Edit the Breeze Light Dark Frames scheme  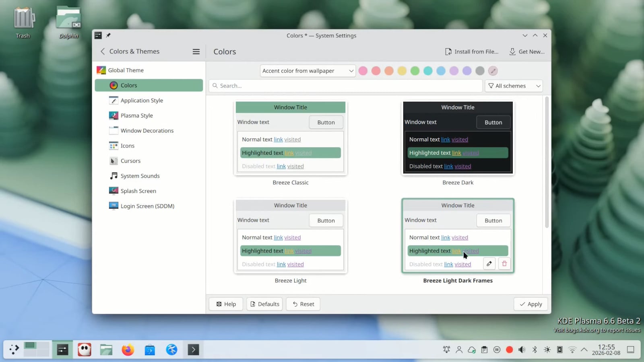click(489, 263)
